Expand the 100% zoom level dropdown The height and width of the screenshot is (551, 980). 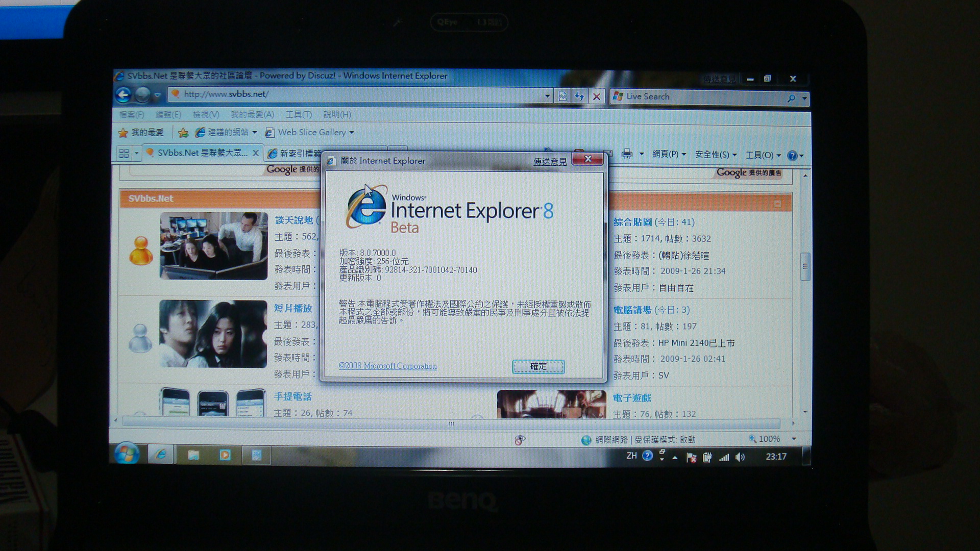[x=794, y=439]
